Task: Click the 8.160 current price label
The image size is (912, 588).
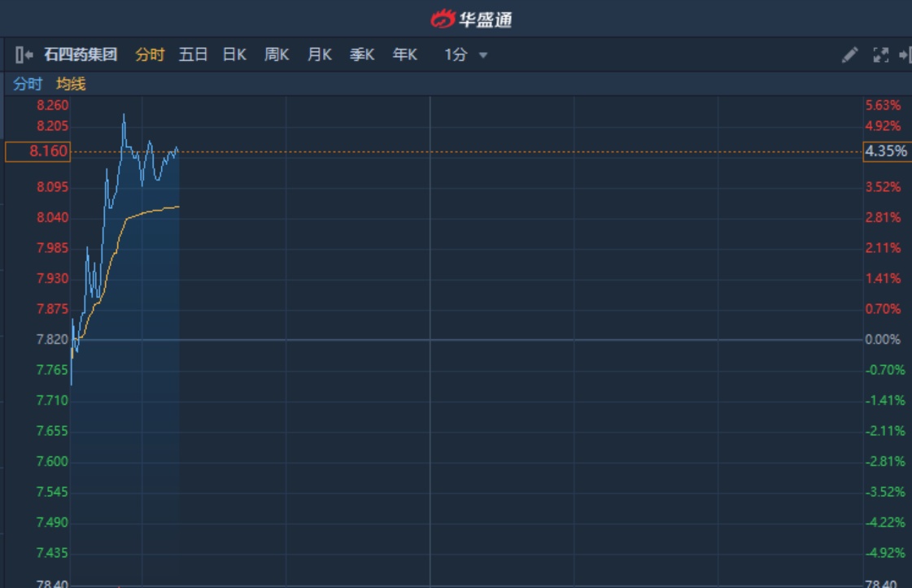Action: coord(38,151)
